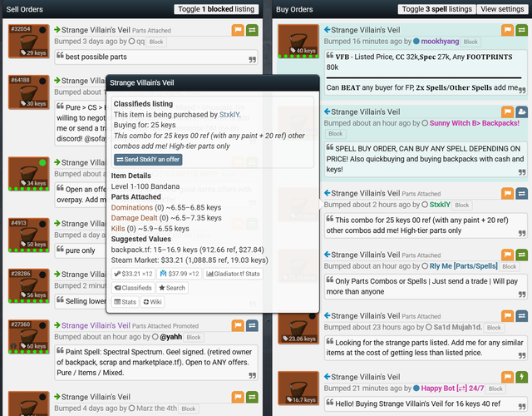Screen dimensions: 532x416
Task: Send trade offer to @yahh
Action: point(252,325)
